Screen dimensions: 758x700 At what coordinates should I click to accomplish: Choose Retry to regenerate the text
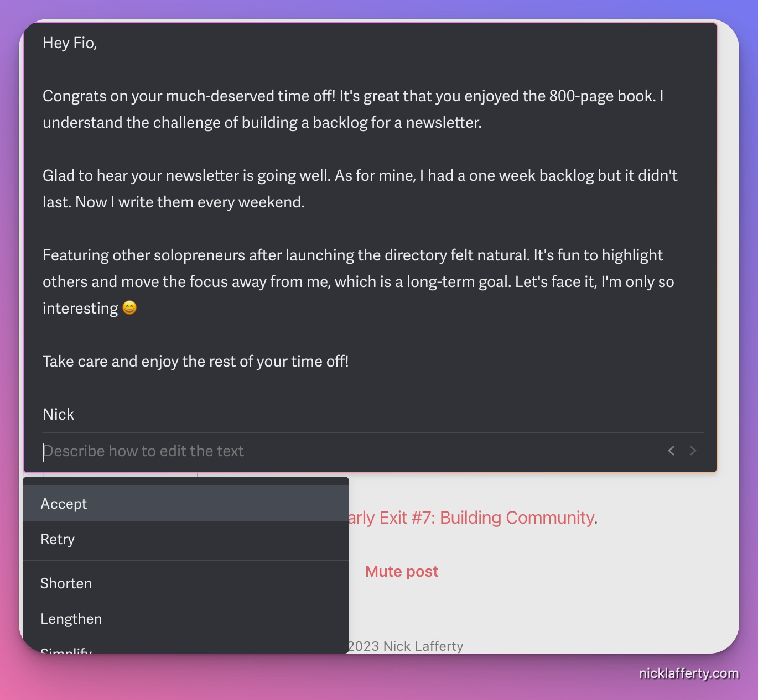(58, 539)
